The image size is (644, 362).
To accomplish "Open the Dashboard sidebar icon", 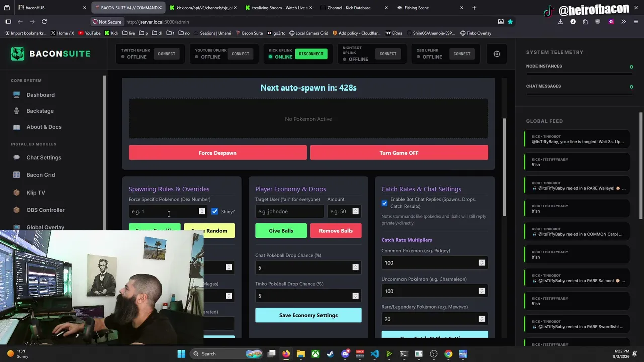I will tap(17, 95).
